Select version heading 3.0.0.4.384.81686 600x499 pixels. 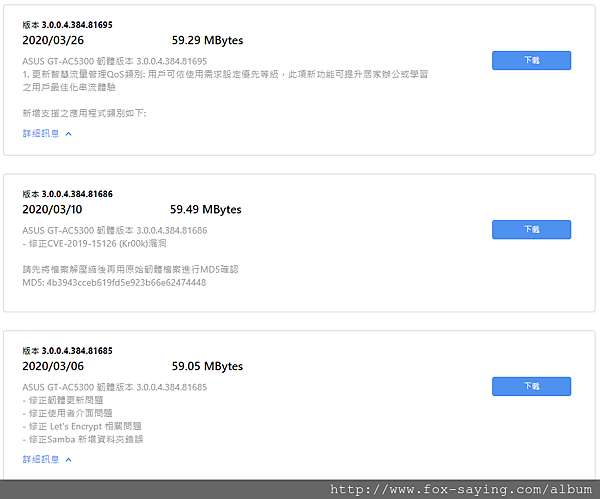point(67,194)
